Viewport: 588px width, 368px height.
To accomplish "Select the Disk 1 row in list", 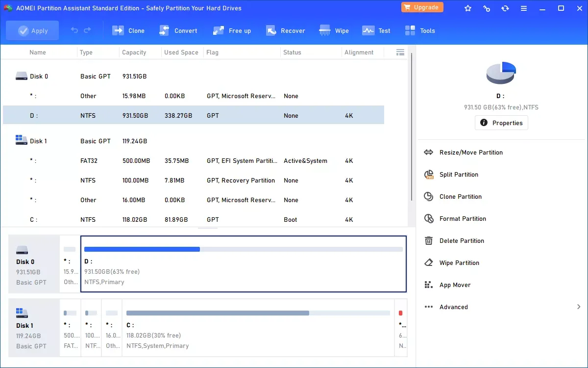I will tap(194, 141).
